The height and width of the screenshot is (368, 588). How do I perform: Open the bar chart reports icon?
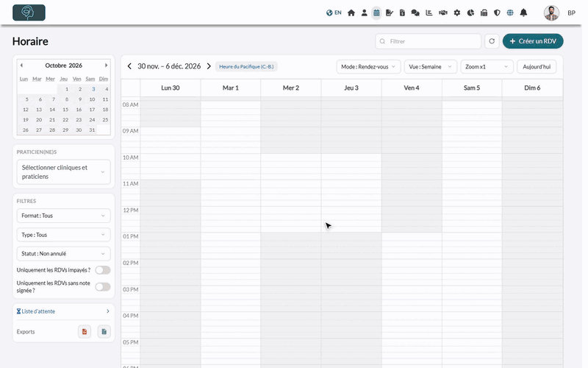pos(429,13)
